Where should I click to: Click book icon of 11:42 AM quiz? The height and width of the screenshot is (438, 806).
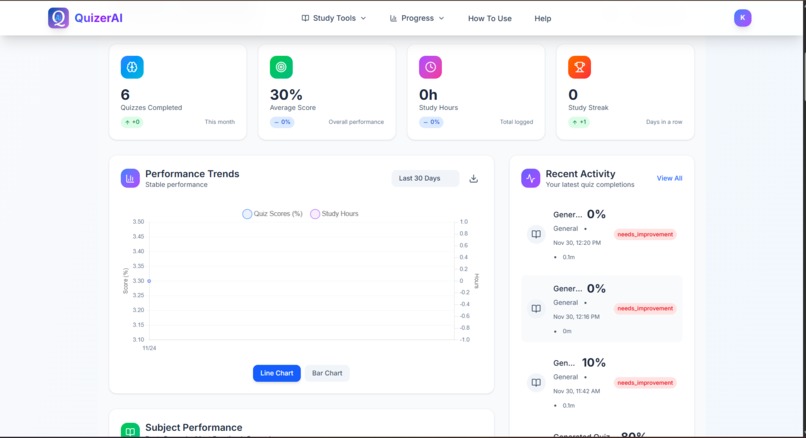536,382
